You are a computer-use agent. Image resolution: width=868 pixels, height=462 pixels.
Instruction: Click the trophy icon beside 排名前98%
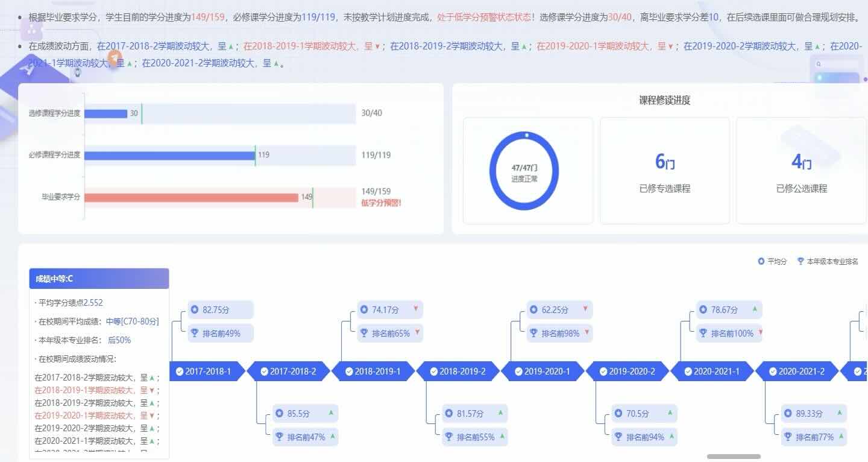(533, 333)
